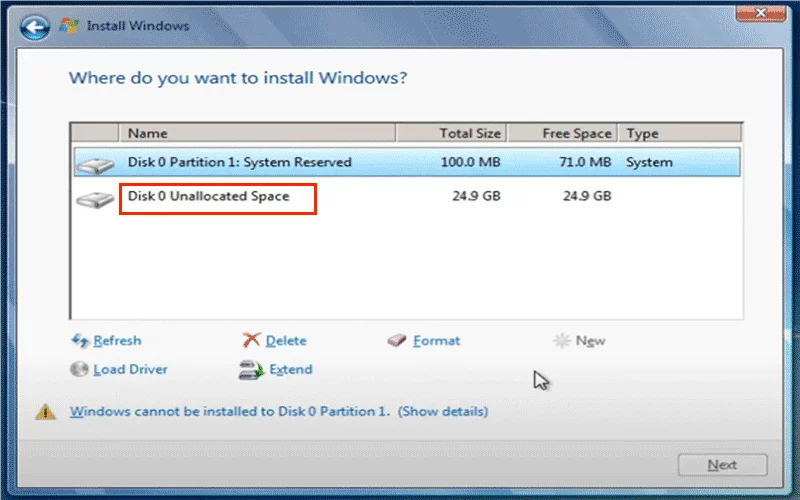
Task: Select Disk 0 Partition 1: System Reserved
Action: tap(407, 162)
